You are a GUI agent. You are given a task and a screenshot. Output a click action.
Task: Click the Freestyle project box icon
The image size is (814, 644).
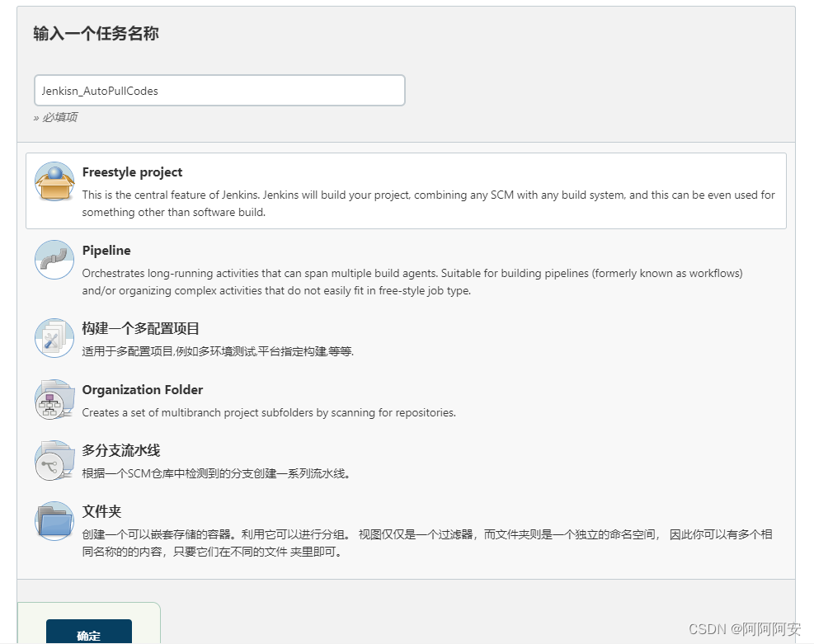(x=54, y=181)
